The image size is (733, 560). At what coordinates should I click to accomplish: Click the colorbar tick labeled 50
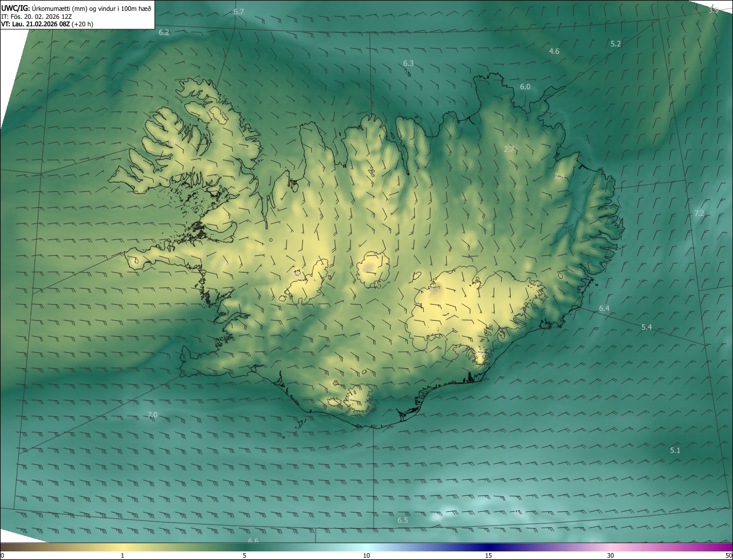tap(728, 555)
